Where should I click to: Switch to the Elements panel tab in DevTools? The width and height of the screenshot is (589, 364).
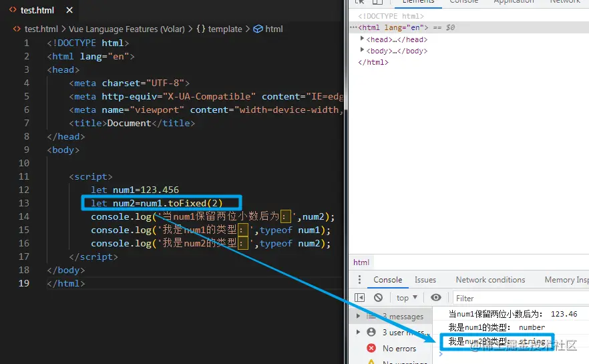click(x=418, y=2)
